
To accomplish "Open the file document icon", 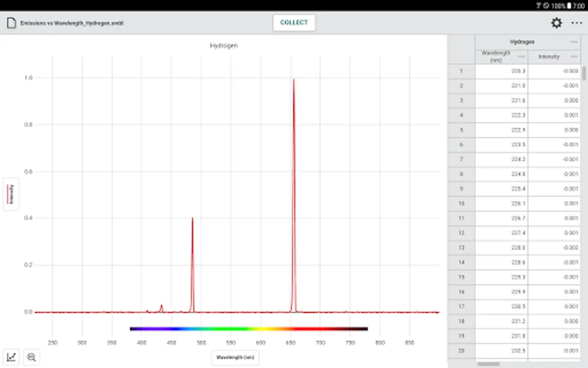I will [11, 23].
